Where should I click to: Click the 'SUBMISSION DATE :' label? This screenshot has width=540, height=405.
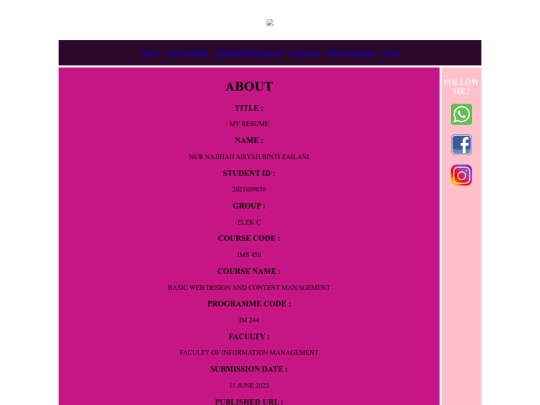(249, 369)
